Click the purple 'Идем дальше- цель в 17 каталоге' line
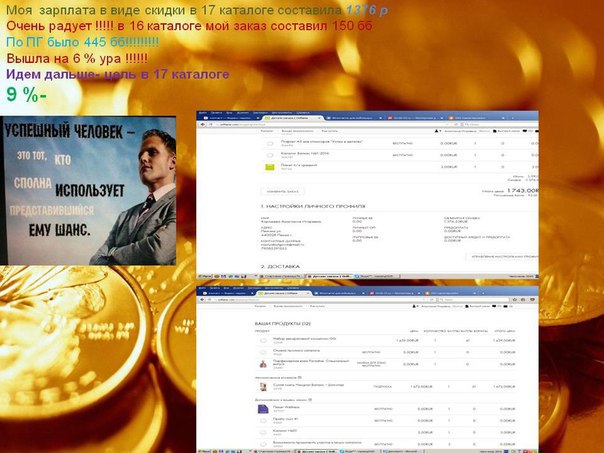The height and width of the screenshot is (453, 604). (117, 74)
